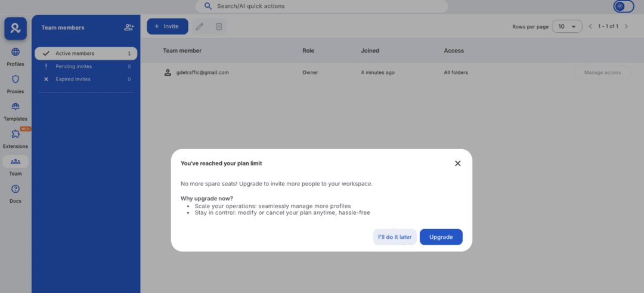Open Extensions with the puzzle icon
This screenshot has width=644, height=293.
point(16,134)
